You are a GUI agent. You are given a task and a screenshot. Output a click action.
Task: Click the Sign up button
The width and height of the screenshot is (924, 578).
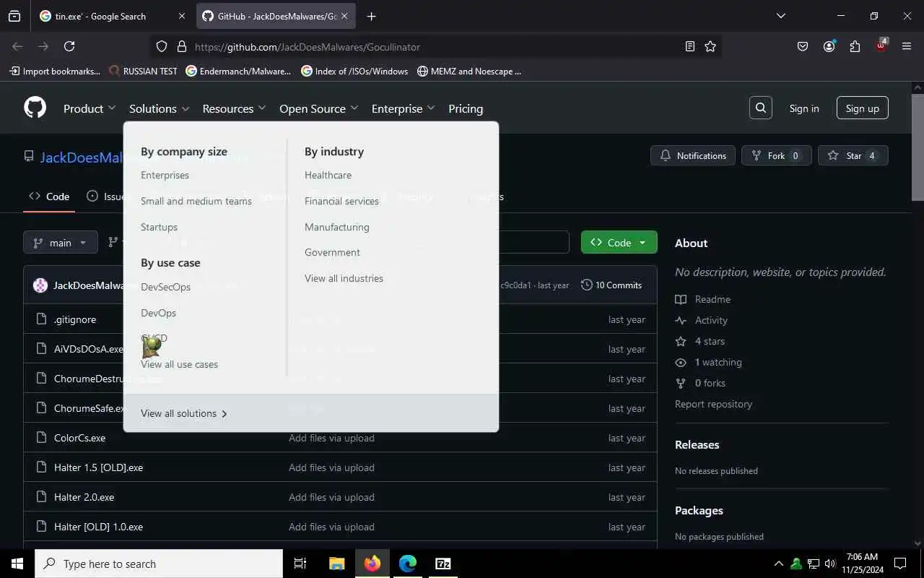863,108
